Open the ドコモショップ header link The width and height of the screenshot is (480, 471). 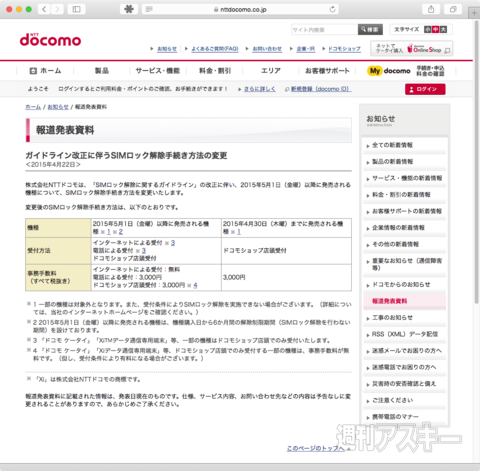[344, 49]
